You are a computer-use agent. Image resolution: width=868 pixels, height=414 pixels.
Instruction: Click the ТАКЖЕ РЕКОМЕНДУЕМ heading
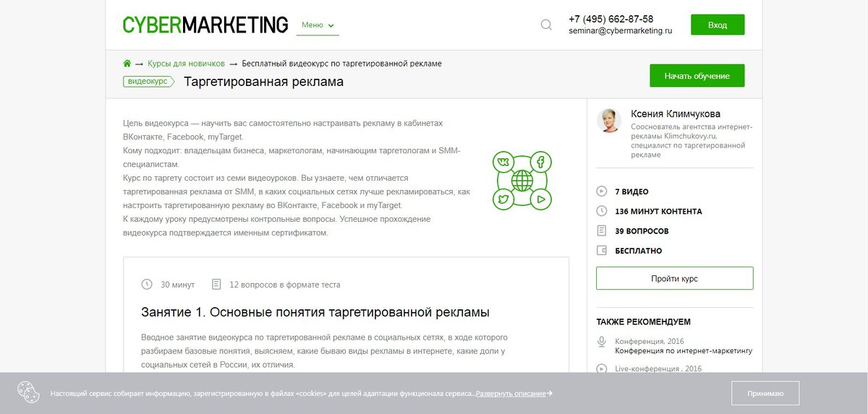click(643, 322)
